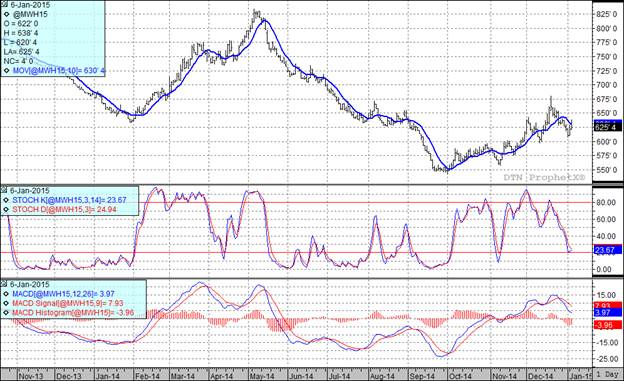Click the open value O = 622' 0
This screenshot has height=381, width=624.
point(21,24)
